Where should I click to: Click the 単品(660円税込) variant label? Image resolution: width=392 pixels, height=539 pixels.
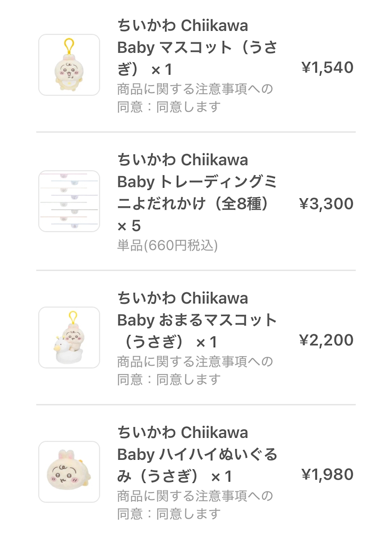coord(168,245)
